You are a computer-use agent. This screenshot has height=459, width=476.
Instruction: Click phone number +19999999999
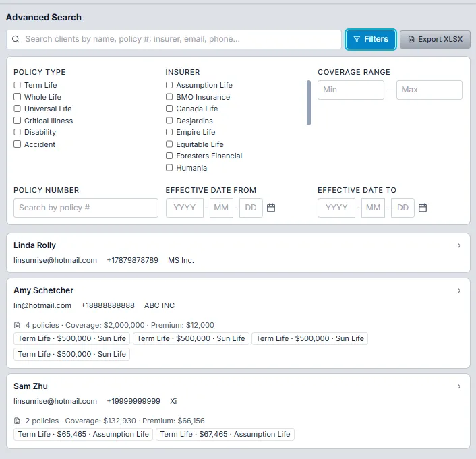133,401
